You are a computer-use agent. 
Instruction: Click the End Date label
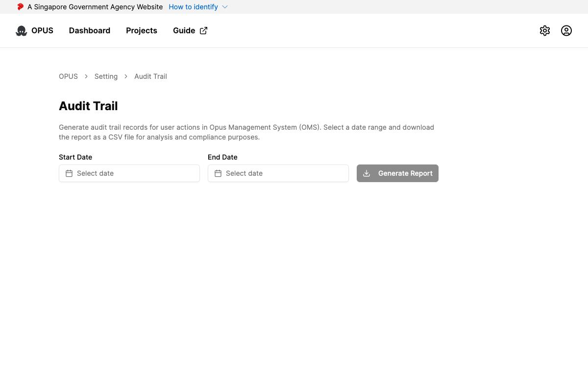[222, 157]
